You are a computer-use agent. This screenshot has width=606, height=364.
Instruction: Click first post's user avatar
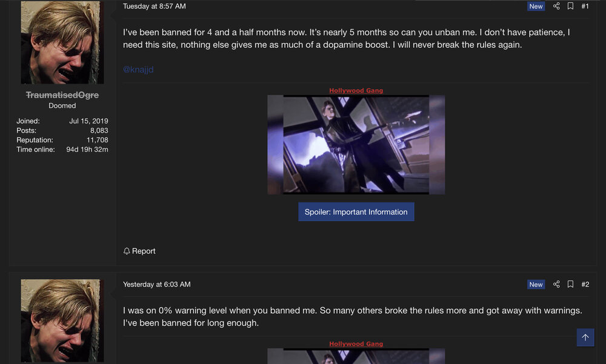tap(62, 42)
